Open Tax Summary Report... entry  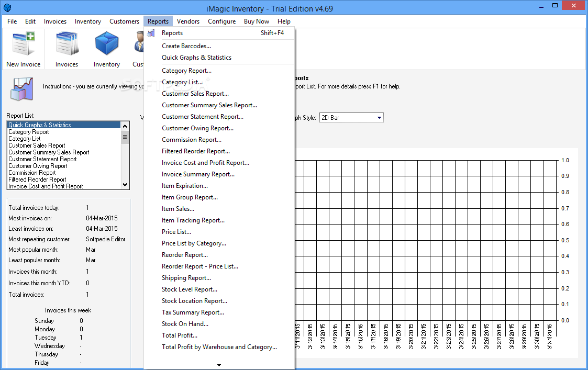click(219, 312)
